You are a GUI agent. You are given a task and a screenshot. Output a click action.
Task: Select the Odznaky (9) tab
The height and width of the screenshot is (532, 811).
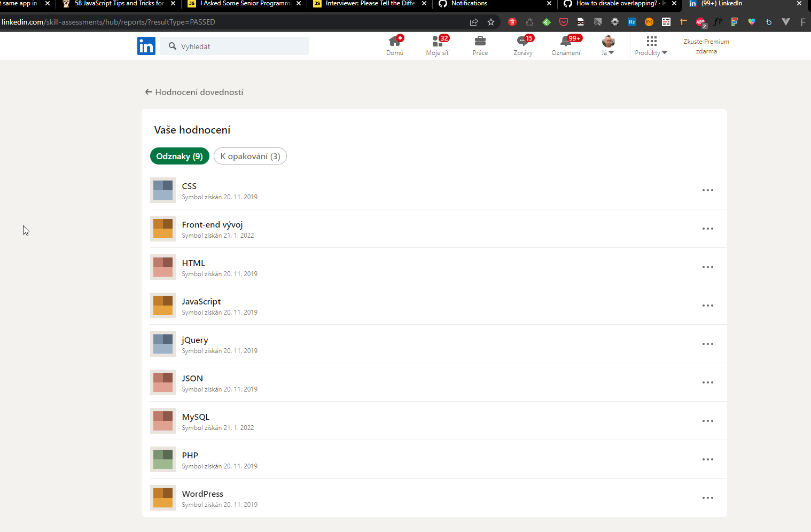(x=180, y=156)
